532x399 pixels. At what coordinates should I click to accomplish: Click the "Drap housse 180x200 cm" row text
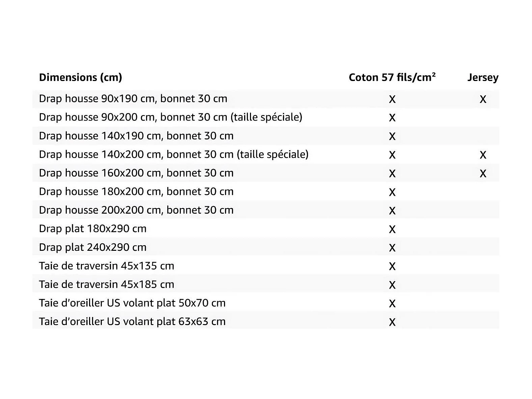coord(136,191)
